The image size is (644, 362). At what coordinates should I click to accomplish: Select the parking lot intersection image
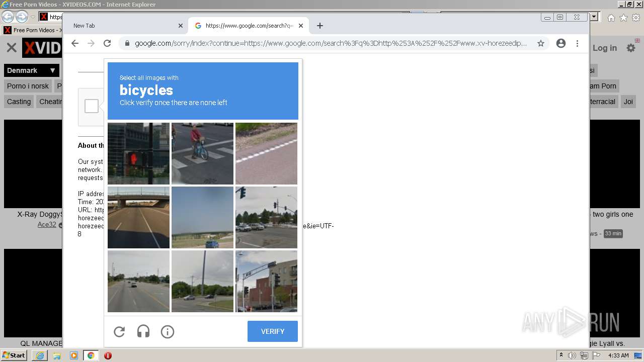266,217
